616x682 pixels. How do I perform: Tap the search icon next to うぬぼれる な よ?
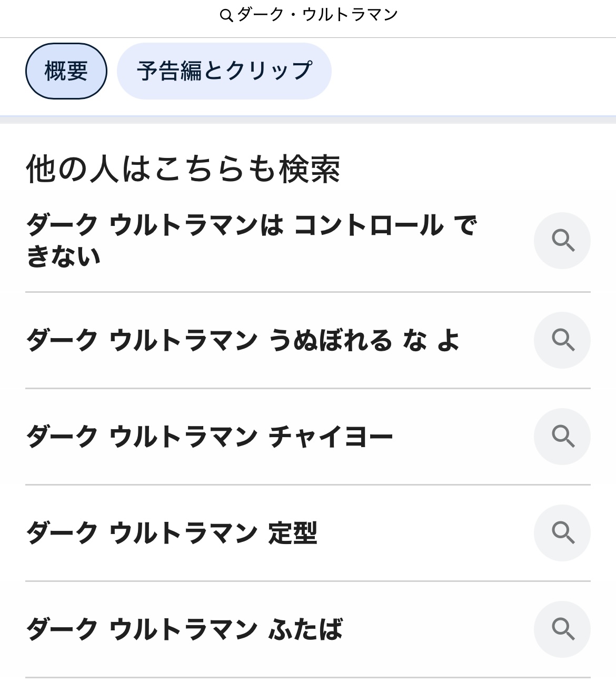click(x=562, y=340)
